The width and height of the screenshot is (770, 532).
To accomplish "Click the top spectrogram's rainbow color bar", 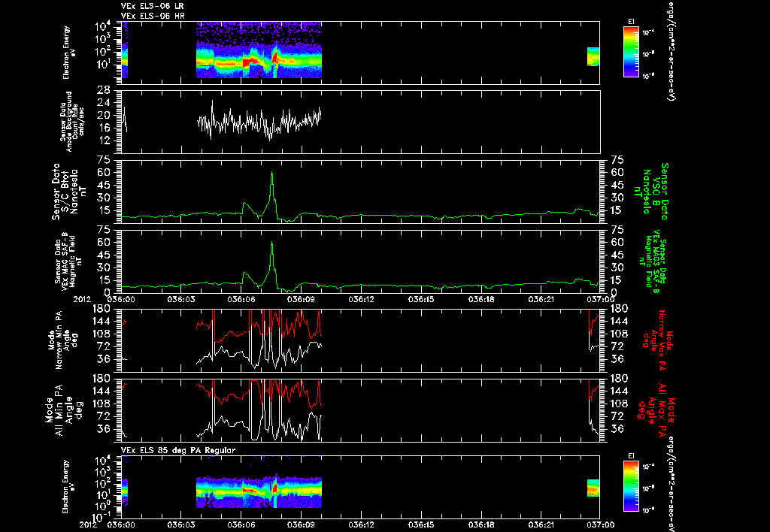I will point(631,52).
